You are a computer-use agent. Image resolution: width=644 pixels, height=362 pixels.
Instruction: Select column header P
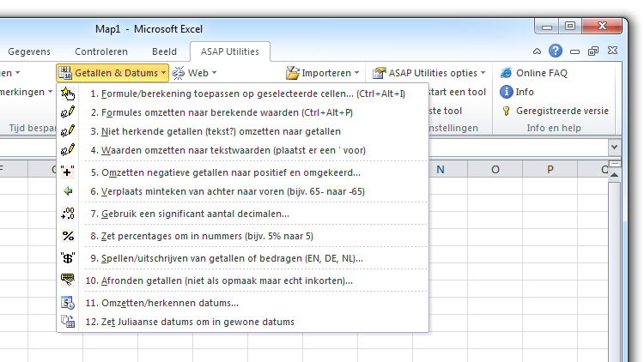point(550,170)
